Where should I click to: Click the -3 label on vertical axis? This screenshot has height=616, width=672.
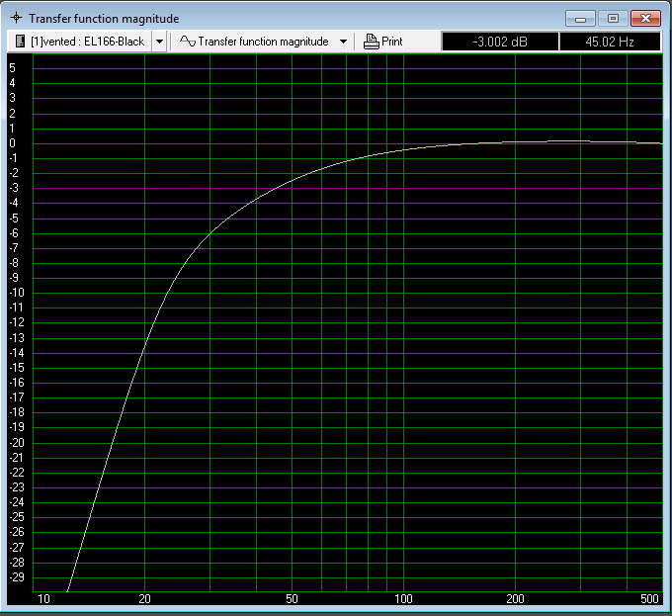(14, 188)
